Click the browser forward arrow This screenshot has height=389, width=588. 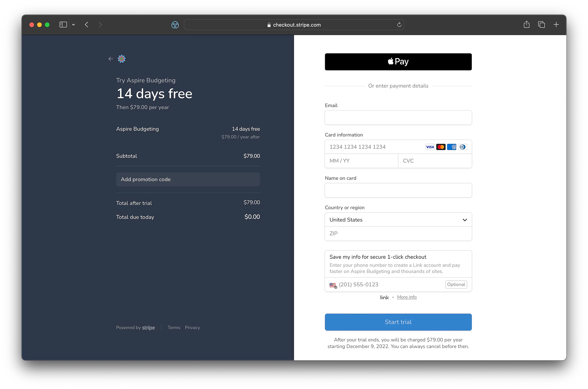tap(100, 25)
